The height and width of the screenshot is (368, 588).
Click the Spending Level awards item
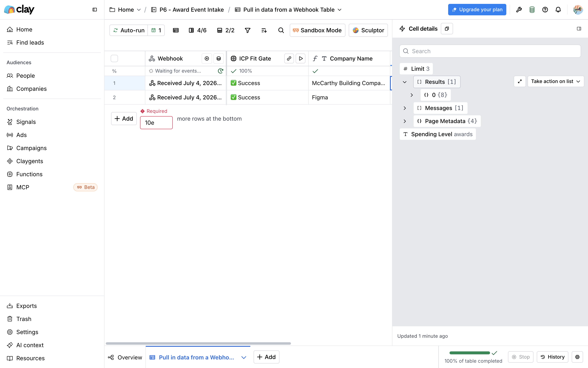(438, 134)
